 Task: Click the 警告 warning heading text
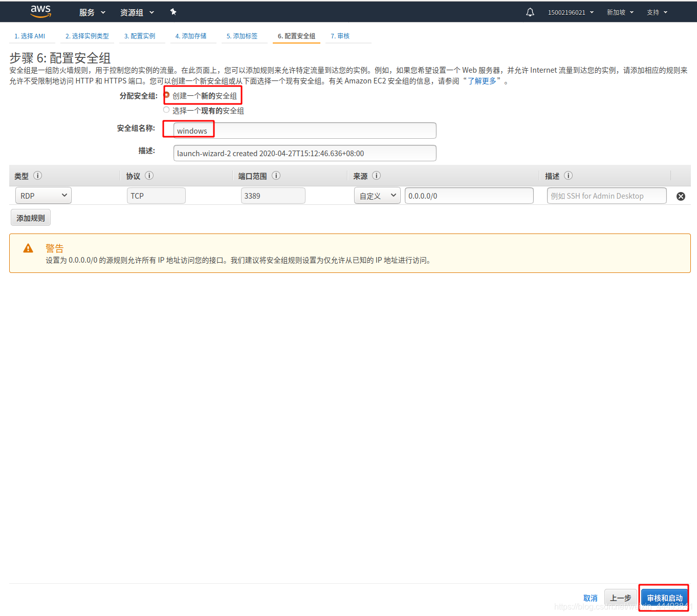pos(55,248)
